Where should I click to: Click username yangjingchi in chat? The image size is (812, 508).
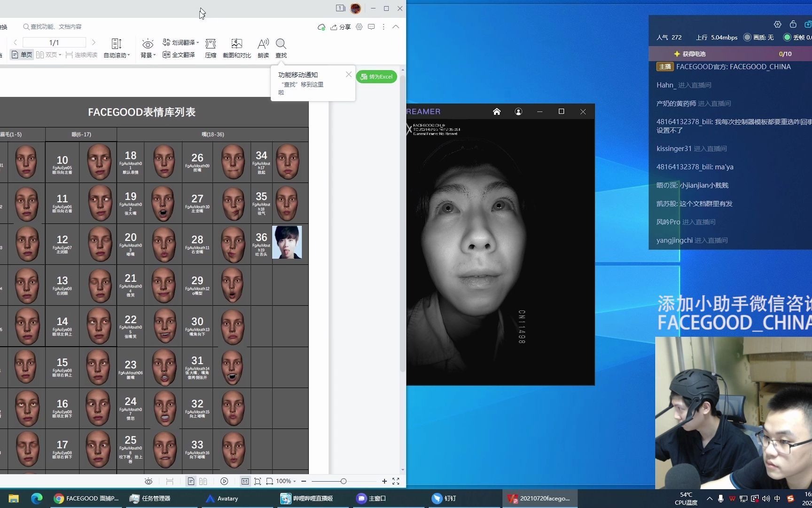(674, 240)
